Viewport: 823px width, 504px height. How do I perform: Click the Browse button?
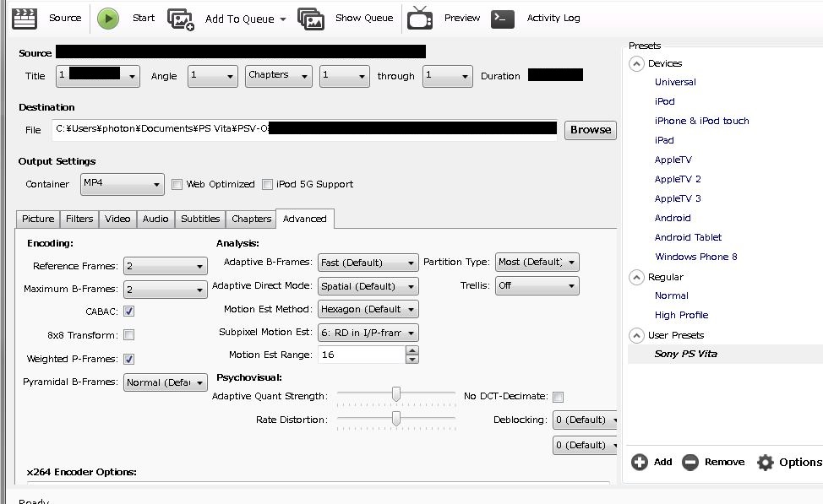pos(591,130)
